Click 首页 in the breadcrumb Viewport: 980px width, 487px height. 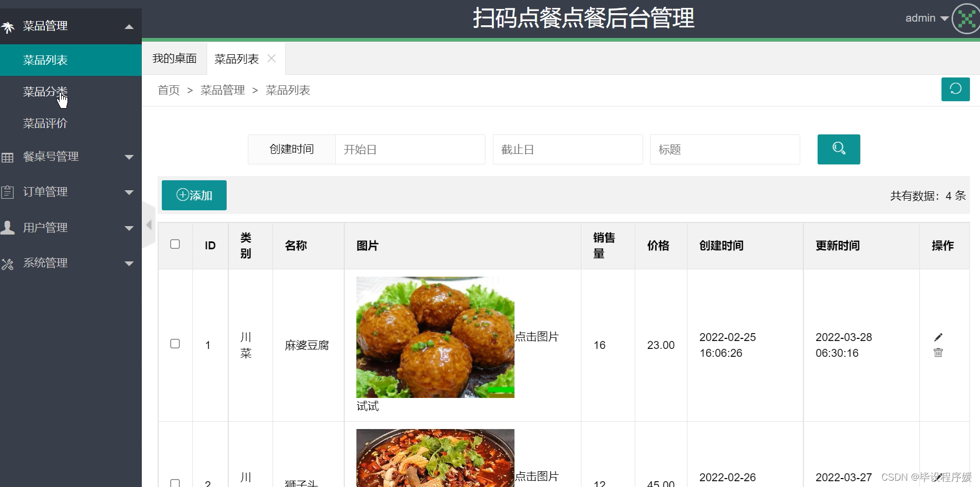[169, 90]
